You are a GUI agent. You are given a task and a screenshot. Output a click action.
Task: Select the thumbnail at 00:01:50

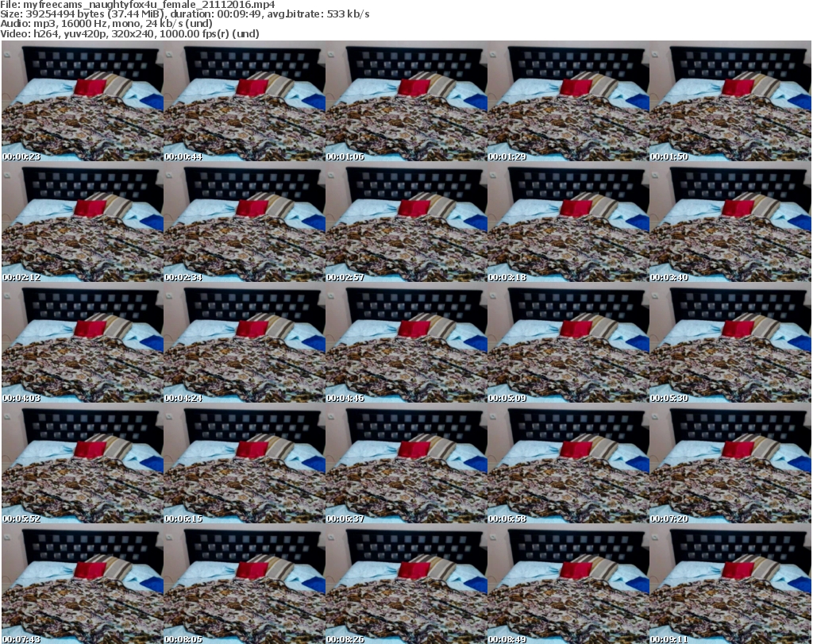(x=730, y=101)
